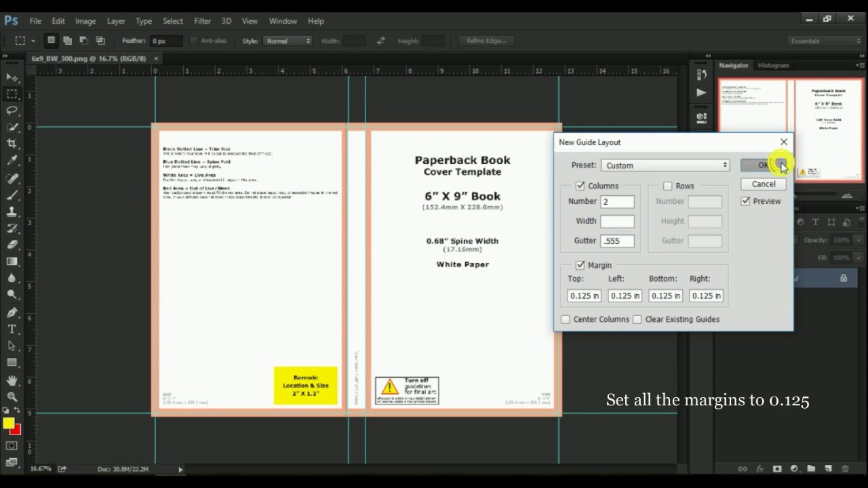This screenshot has width=868, height=488.
Task: Uncheck the Margin checkbox
Action: coord(580,265)
